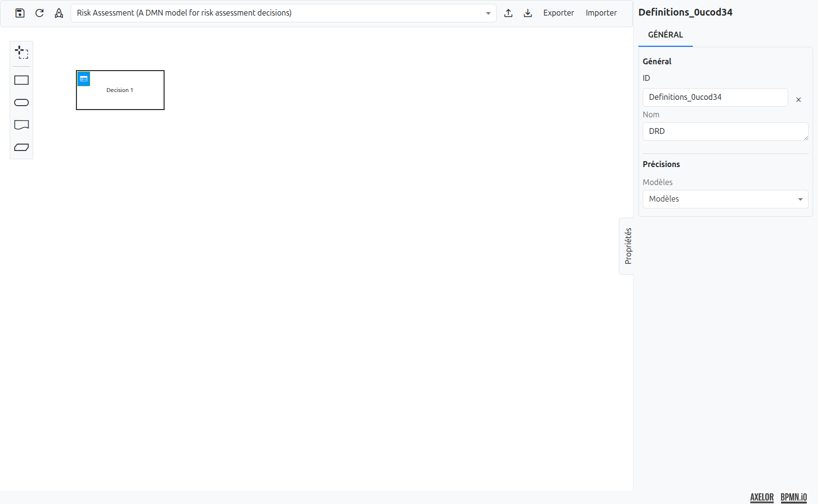818x504 pixels.
Task: Expand the Propriétés side panel
Action: pyautogui.click(x=627, y=246)
